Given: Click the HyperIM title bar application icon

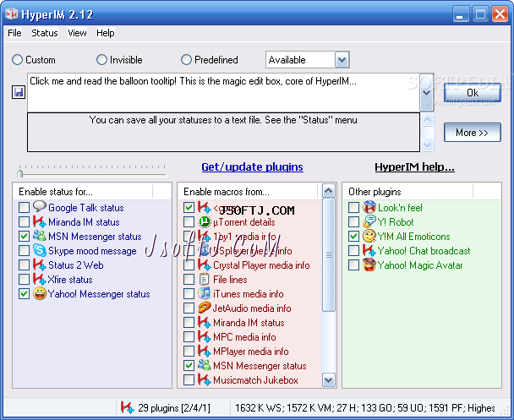Looking at the screenshot, I should [12, 14].
